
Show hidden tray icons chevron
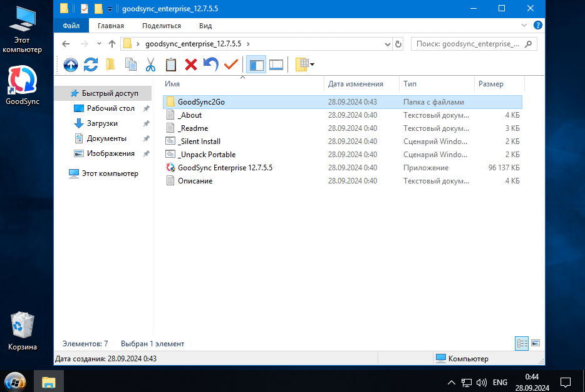coord(451,383)
